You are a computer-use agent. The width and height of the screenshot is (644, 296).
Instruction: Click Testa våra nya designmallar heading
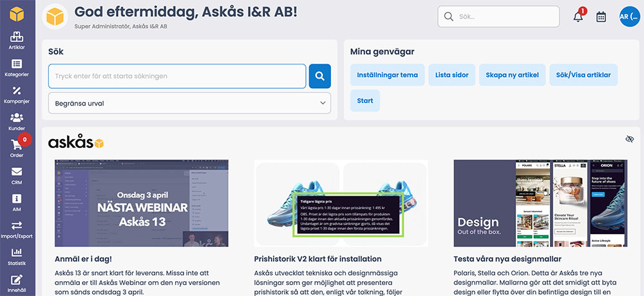(507, 259)
